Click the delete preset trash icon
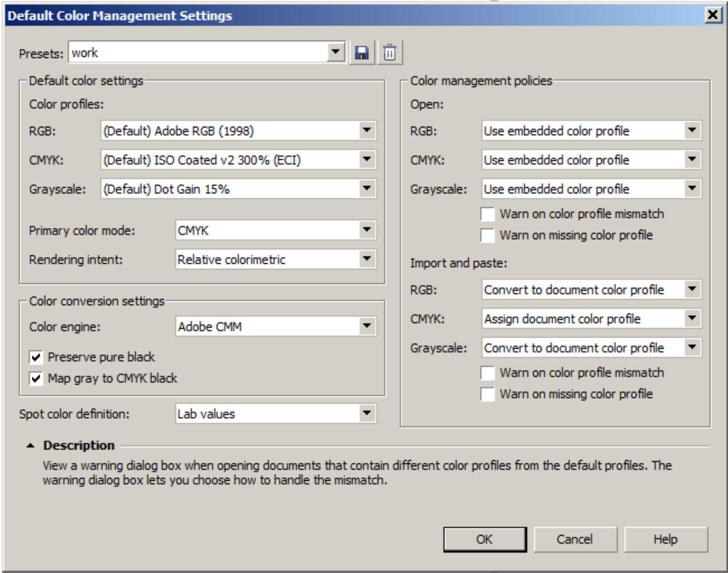The height and width of the screenshot is (573, 728). tap(390, 53)
